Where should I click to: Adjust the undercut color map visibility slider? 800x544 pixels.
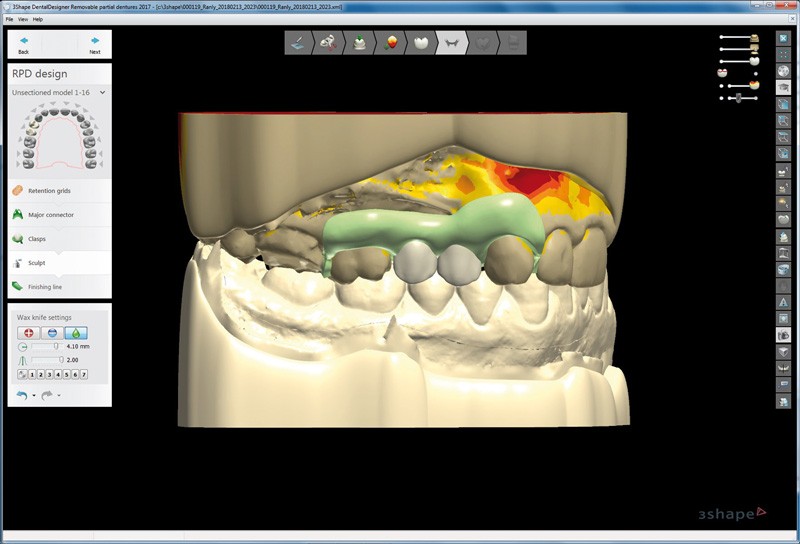738,86
